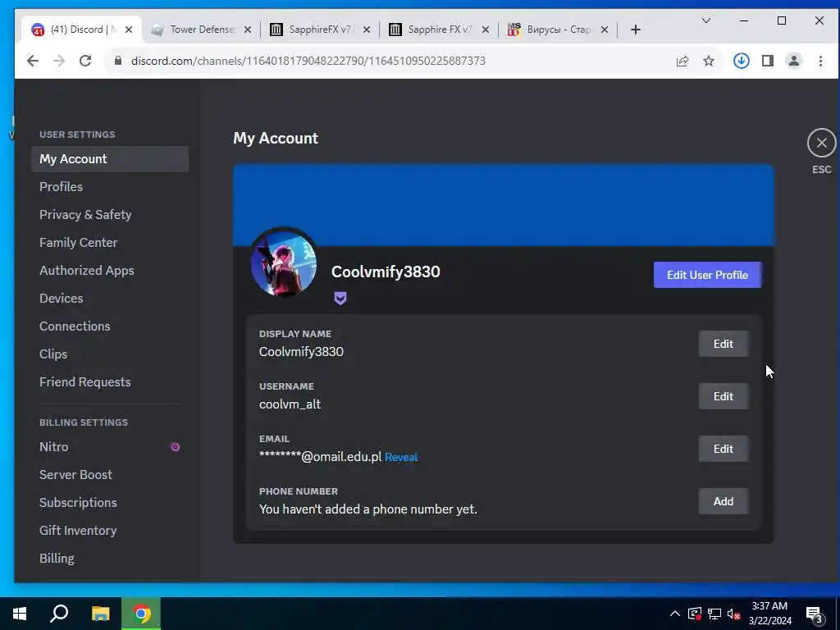Image resolution: width=840 pixels, height=630 pixels.
Task: Go back with the browser back arrow
Action: pyautogui.click(x=33, y=61)
